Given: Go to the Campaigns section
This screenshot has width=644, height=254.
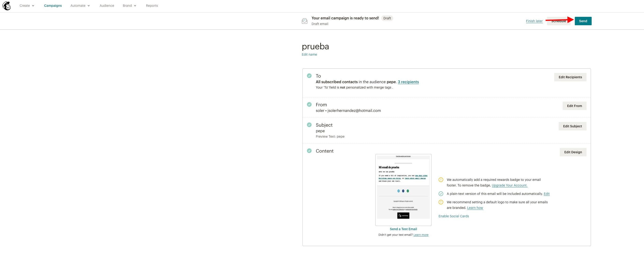Looking at the screenshot, I should pos(53,6).
